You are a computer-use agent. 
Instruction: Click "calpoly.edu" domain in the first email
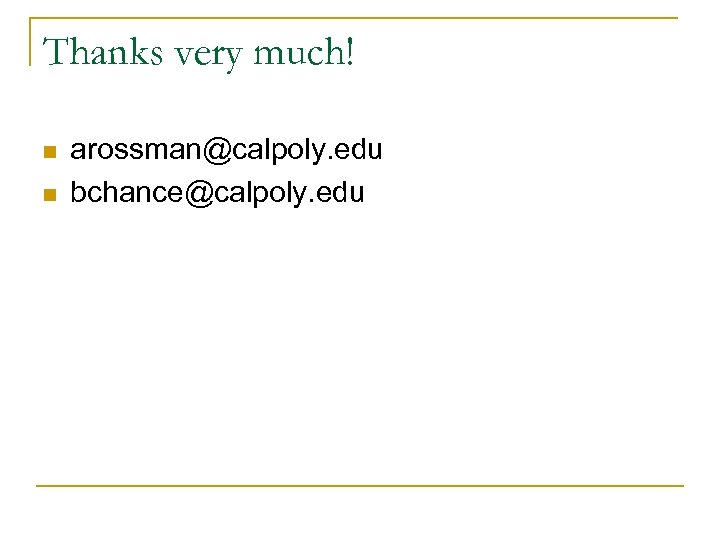pos(308,151)
